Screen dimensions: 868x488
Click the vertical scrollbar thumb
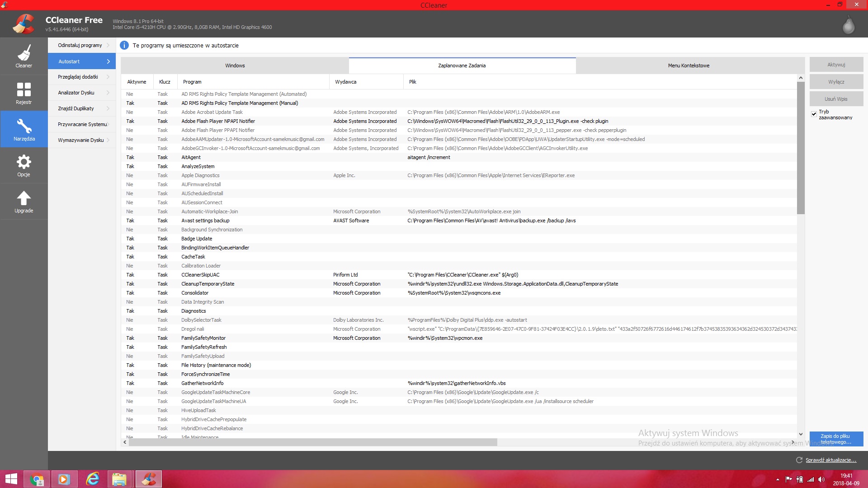[801, 148]
